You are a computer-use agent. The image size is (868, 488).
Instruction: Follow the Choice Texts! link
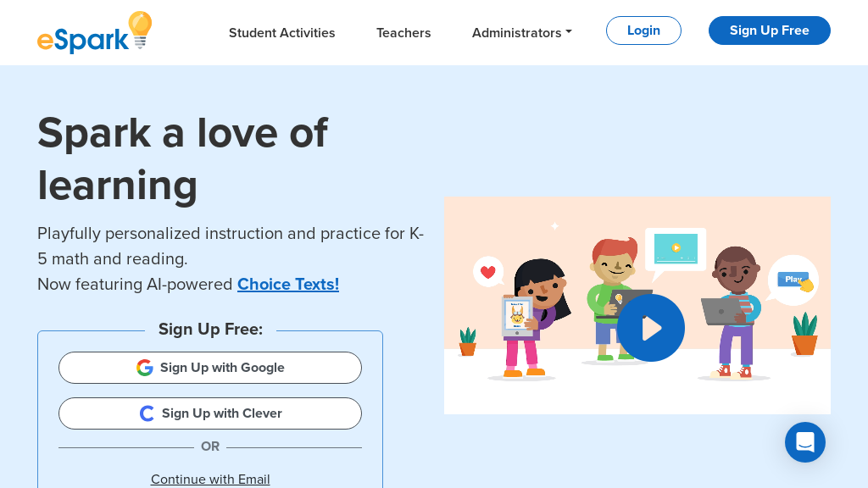[x=288, y=284]
